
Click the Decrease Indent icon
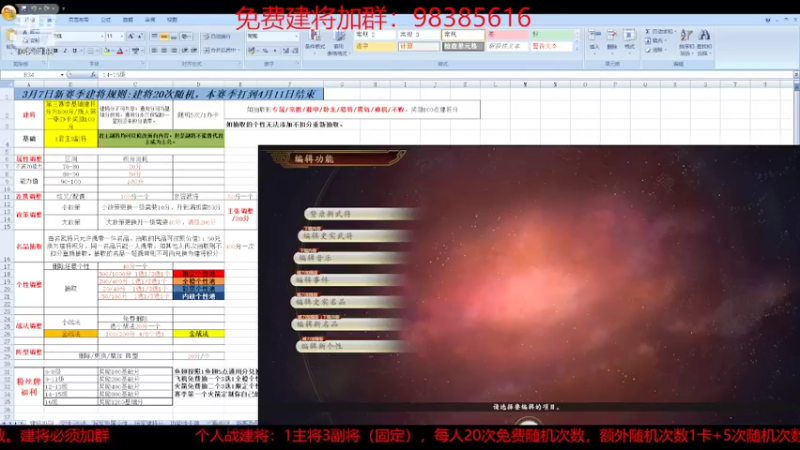coord(184,51)
